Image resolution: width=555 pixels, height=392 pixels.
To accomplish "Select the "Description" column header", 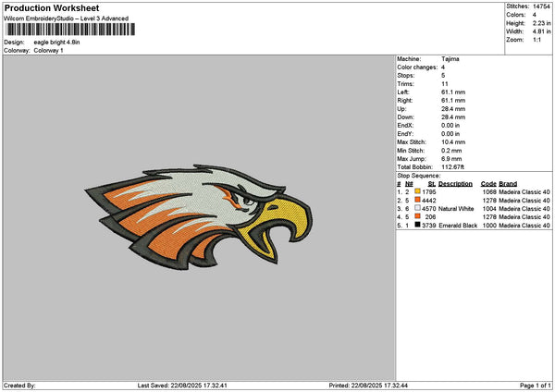I will (x=455, y=184).
